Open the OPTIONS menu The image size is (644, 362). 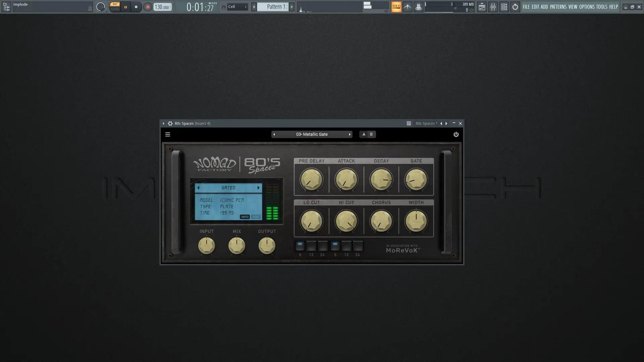point(587,7)
